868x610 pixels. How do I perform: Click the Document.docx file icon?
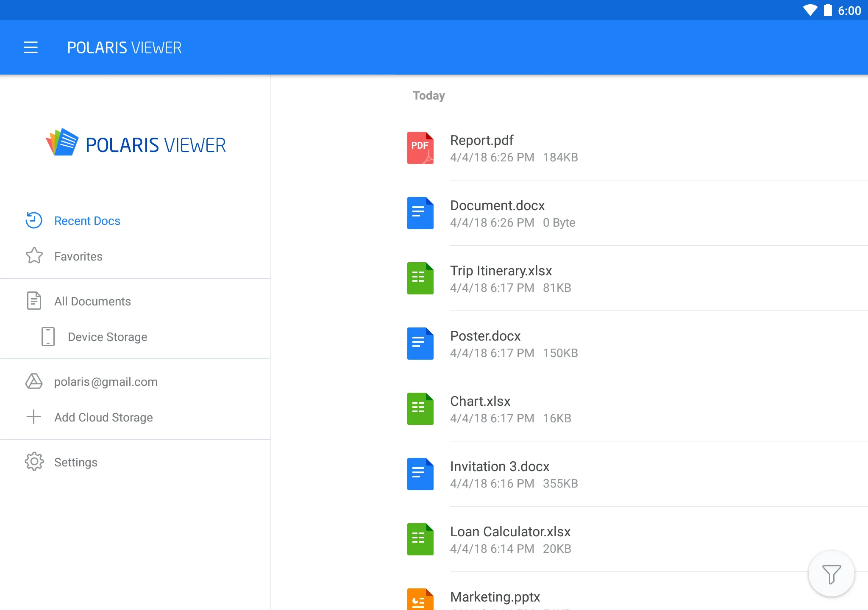421,213
